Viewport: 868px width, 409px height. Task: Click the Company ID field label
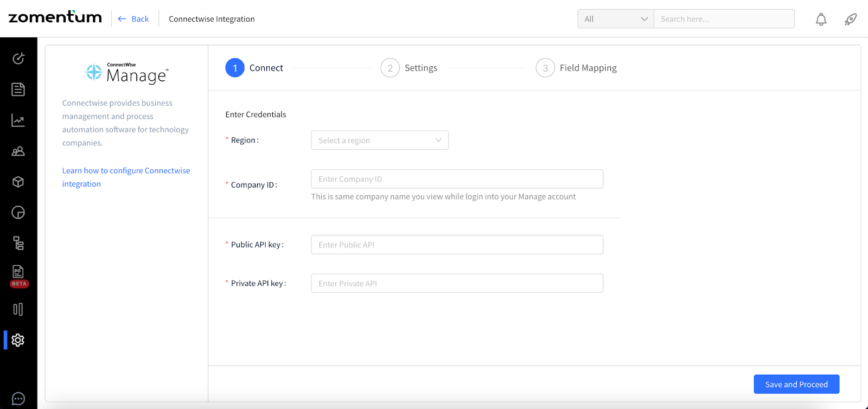point(254,185)
